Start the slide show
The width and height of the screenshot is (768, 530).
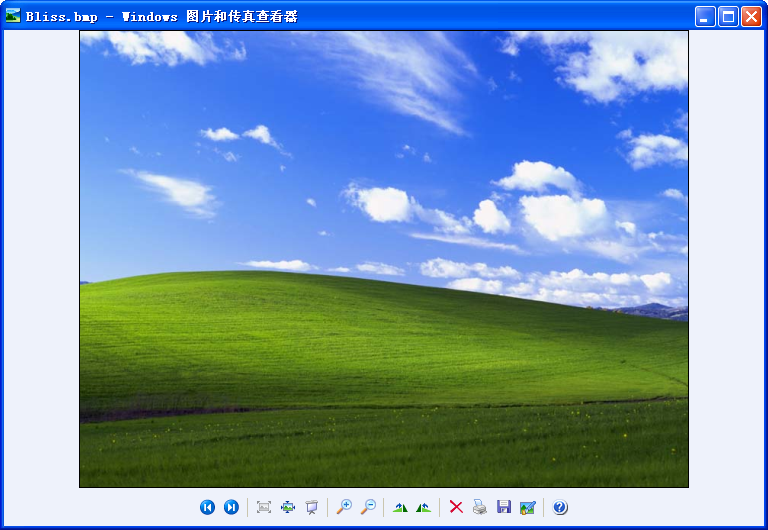[x=312, y=507]
